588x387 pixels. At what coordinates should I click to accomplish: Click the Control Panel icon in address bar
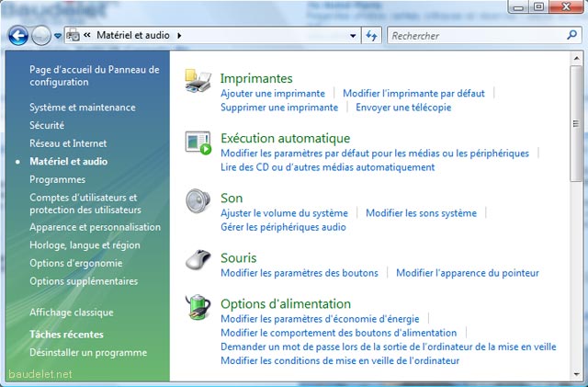tap(73, 36)
